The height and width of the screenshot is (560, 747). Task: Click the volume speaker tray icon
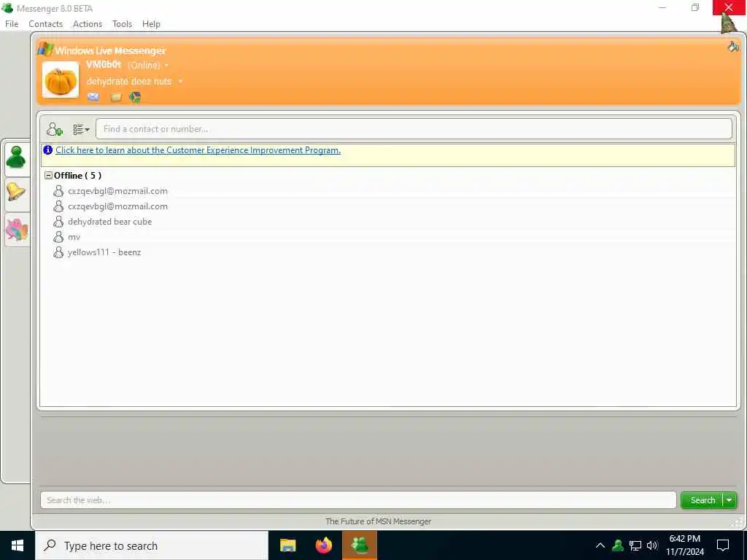coord(652,545)
